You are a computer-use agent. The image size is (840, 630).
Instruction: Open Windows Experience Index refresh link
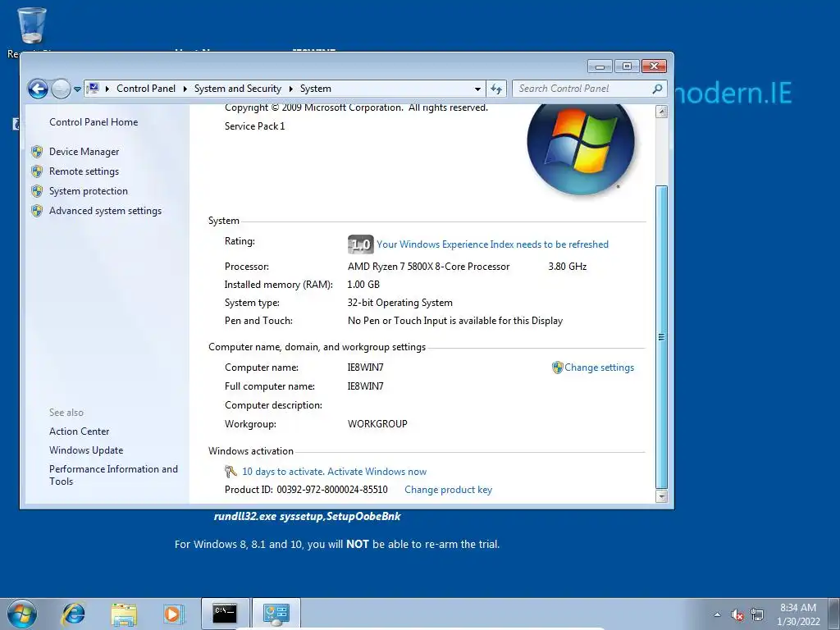click(x=492, y=244)
